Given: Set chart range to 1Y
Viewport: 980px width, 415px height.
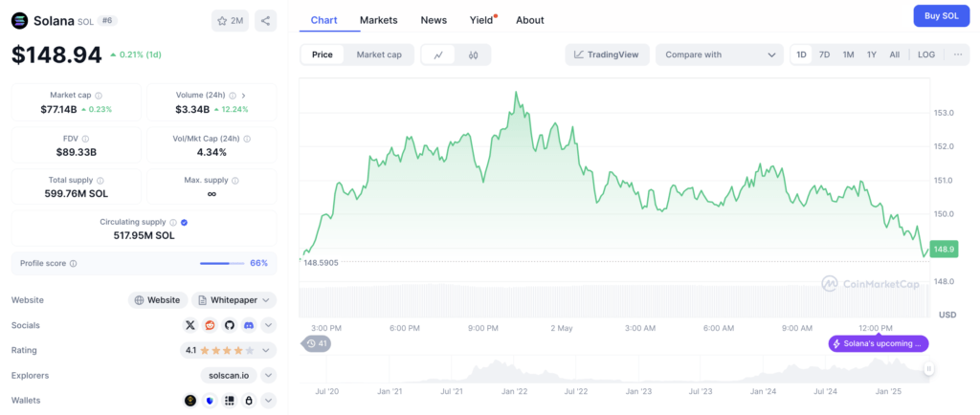Looking at the screenshot, I should pyautogui.click(x=871, y=55).
